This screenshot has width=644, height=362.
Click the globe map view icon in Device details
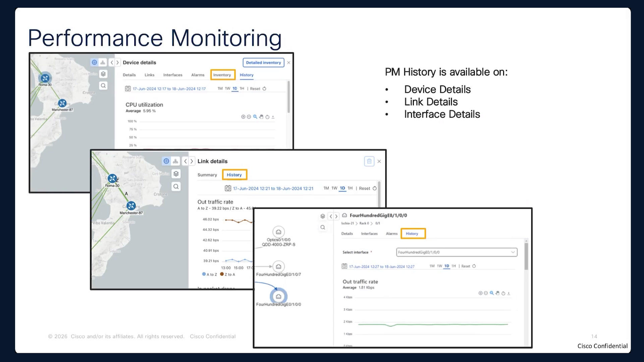coord(94,62)
